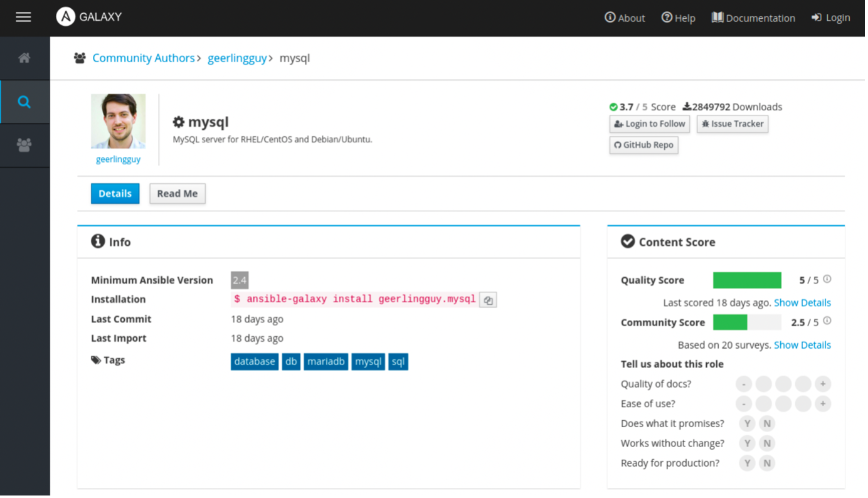Open the Documentation menu item
The height and width of the screenshot is (498, 868).
pyautogui.click(x=753, y=18)
